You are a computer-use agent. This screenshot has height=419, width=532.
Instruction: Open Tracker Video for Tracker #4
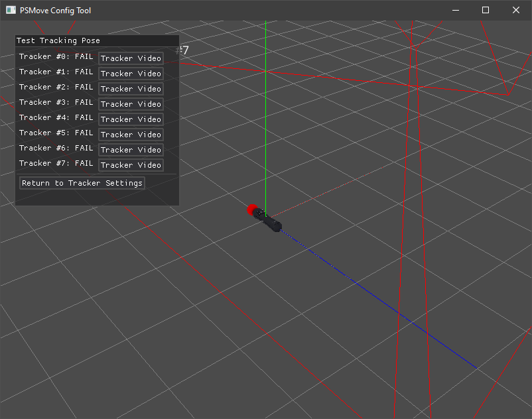[131, 119]
